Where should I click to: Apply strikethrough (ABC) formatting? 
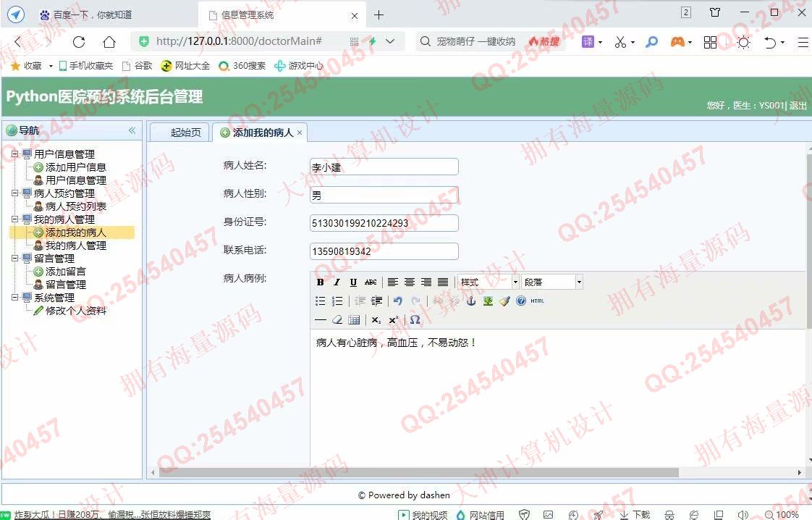point(371,282)
